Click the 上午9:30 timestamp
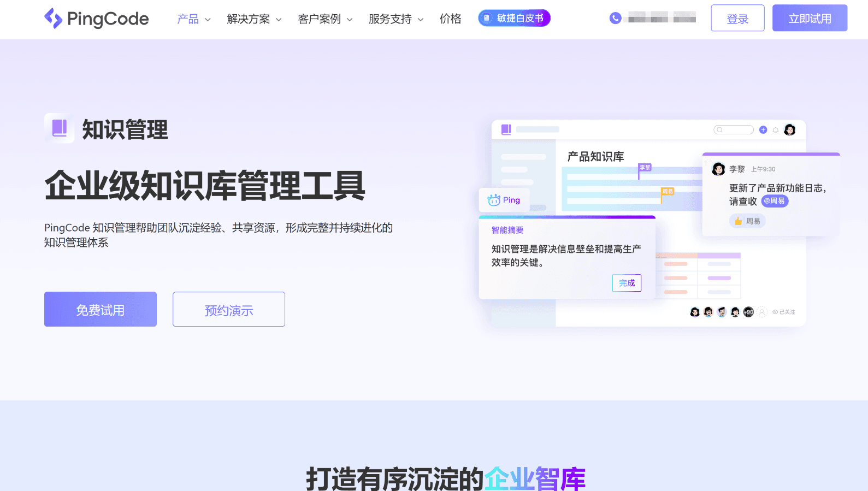This screenshot has height=491, width=868. tap(763, 169)
